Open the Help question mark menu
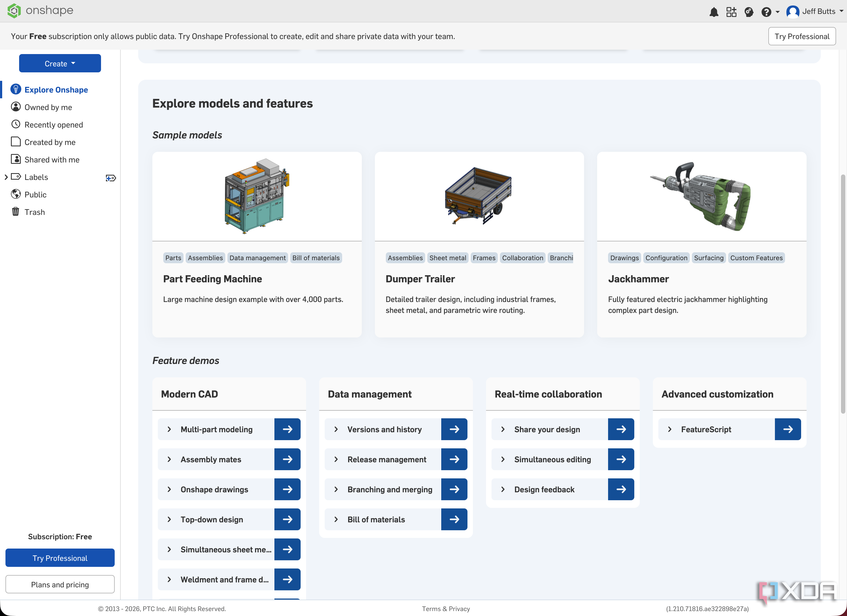Viewport: 847px width, 616px height. coord(770,12)
